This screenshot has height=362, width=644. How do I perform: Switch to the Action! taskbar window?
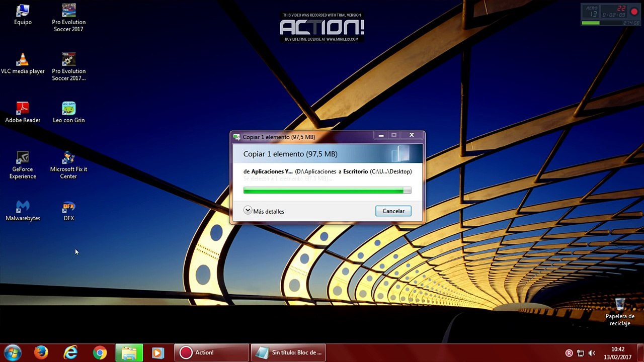pyautogui.click(x=212, y=352)
